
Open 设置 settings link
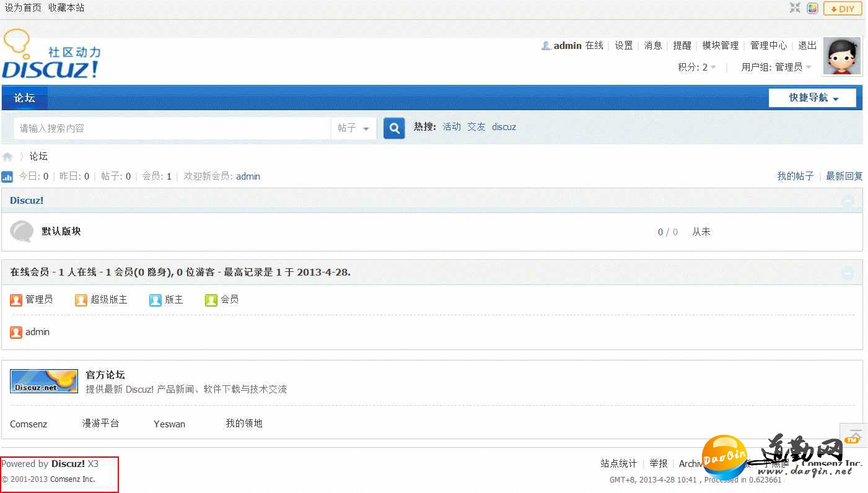pos(624,45)
